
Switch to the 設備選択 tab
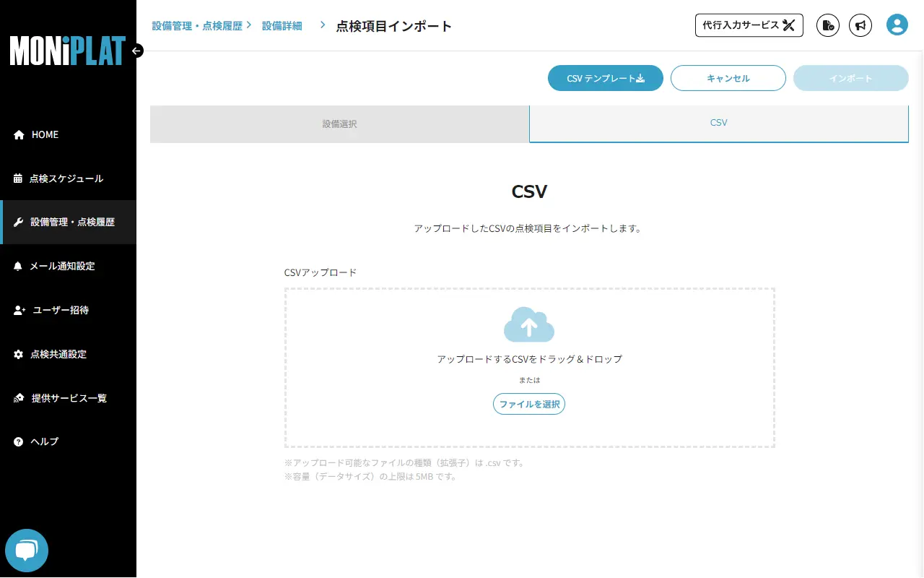click(x=339, y=124)
